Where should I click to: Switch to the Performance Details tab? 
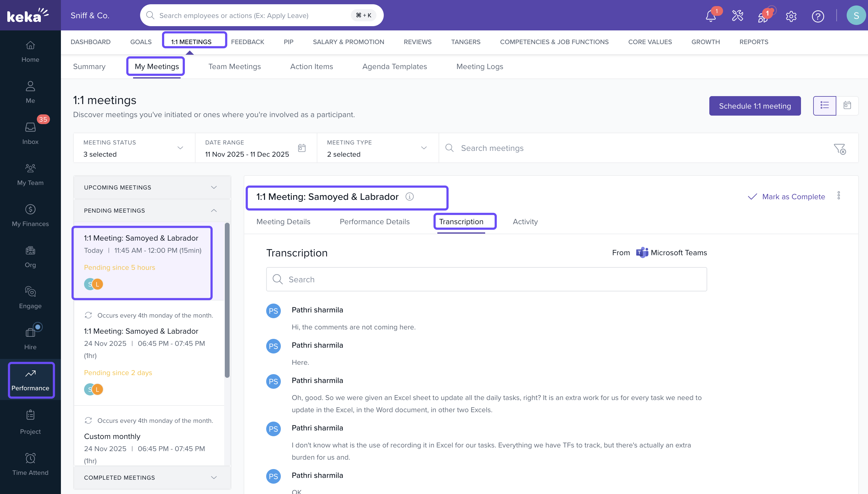pos(375,221)
